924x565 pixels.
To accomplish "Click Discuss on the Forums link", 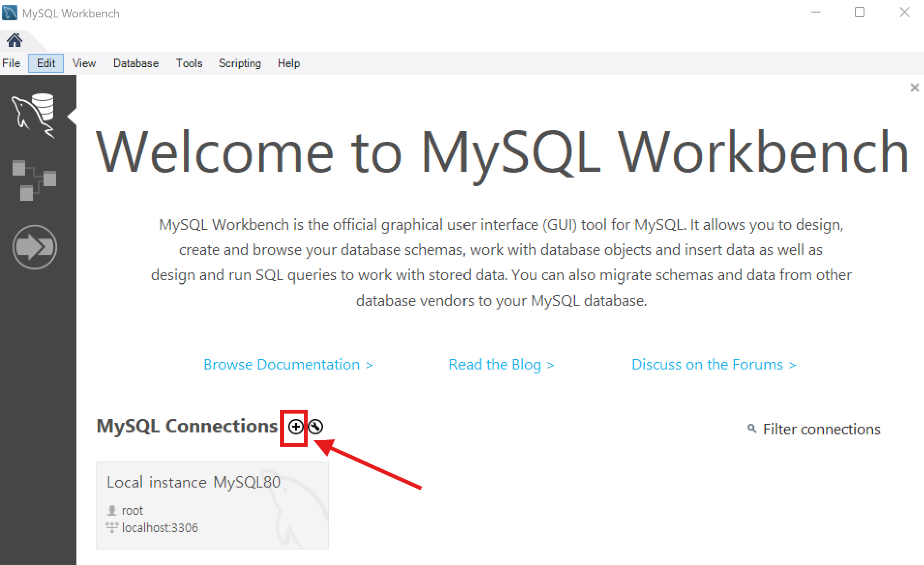I will [x=714, y=364].
